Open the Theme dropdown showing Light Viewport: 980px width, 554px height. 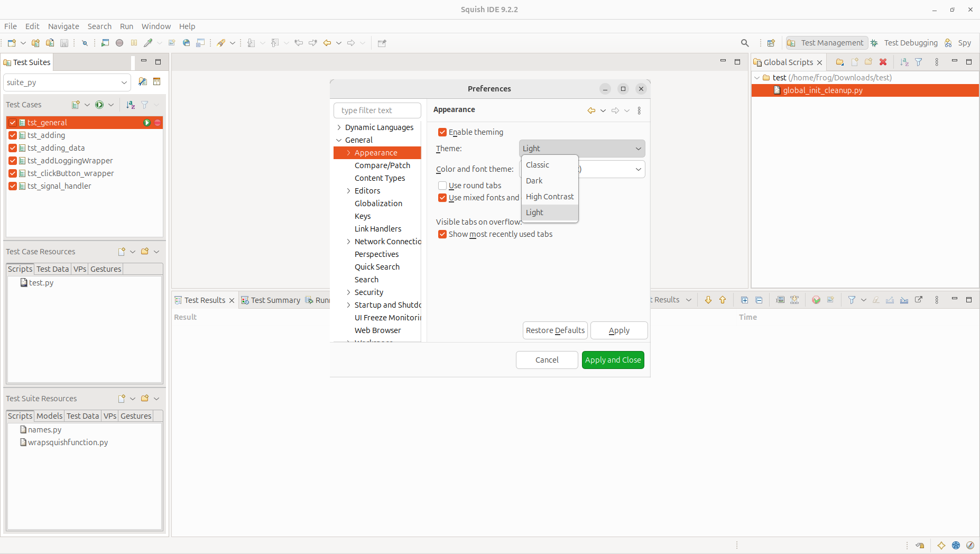point(582,149)
